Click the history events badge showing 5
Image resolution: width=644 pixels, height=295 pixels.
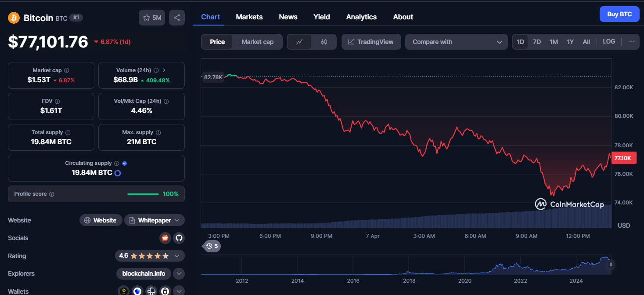212,246
